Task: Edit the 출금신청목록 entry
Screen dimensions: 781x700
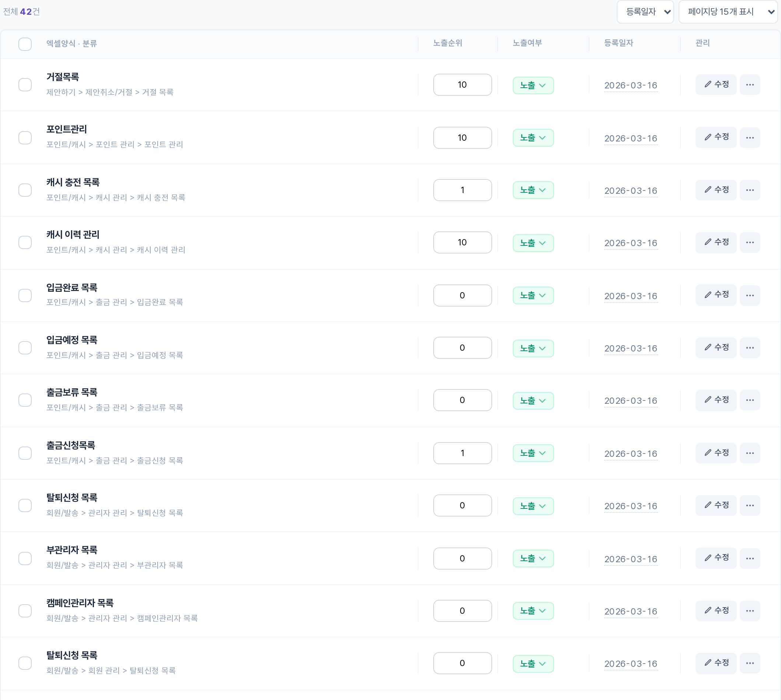Action: tap(716, 453)
